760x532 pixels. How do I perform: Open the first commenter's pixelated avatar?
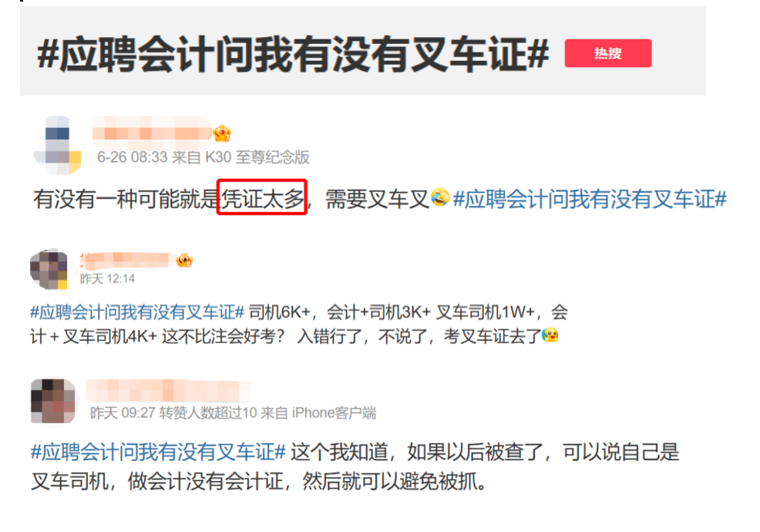(57, 145)
